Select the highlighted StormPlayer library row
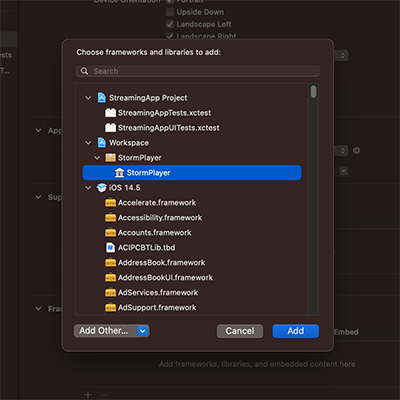This screenshot has width=400, height=400. [x=192, y=173]
